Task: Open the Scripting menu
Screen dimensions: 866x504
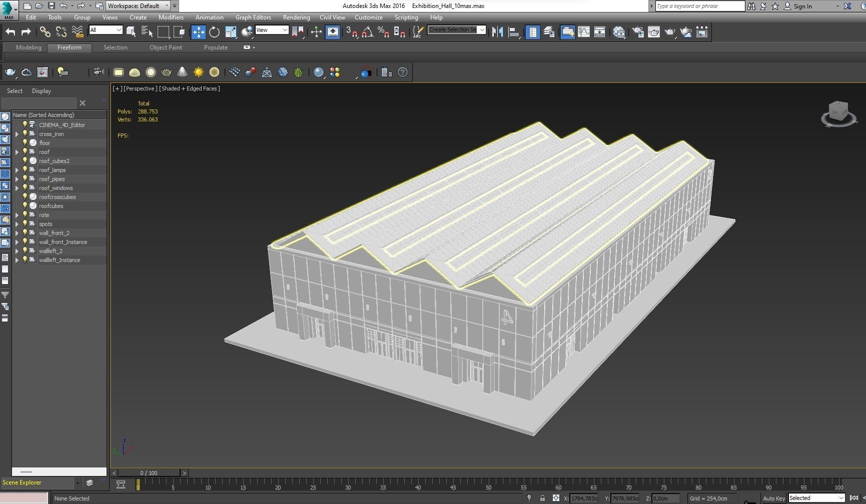Action: (406, 17)
